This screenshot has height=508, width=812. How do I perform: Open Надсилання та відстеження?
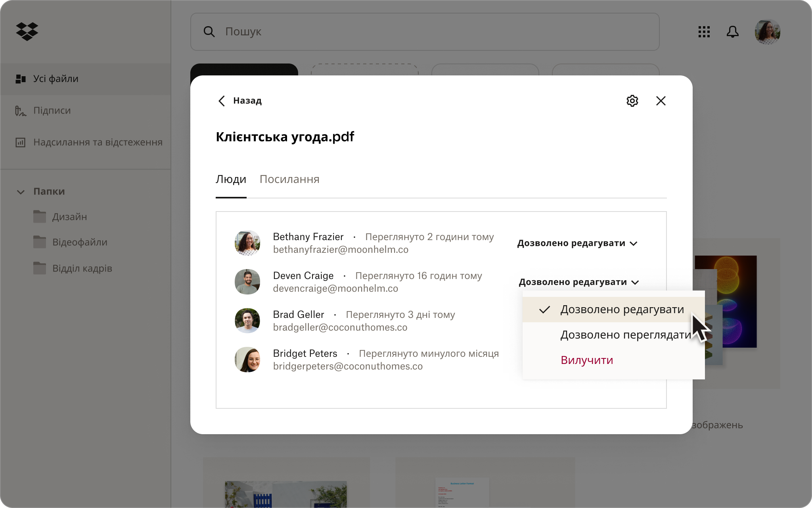[x=98, y=142]
